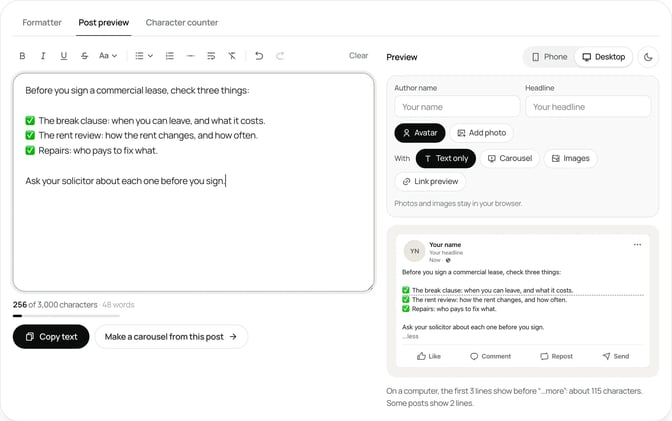Toggle dark mode with the moon icon

(648, 57)
